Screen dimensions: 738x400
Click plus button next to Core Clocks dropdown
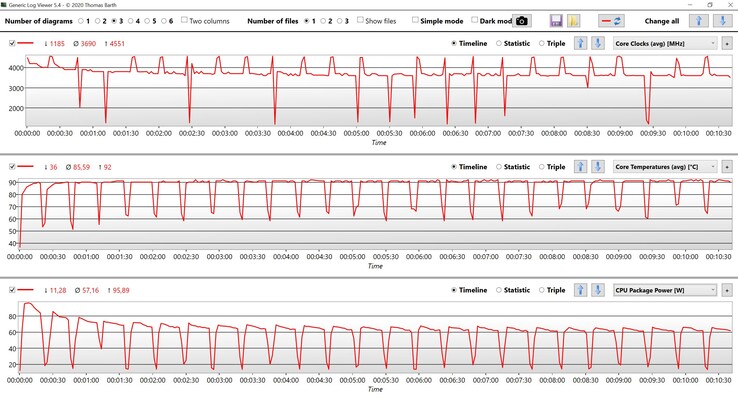pyautogui.click(x=727, y=43)
